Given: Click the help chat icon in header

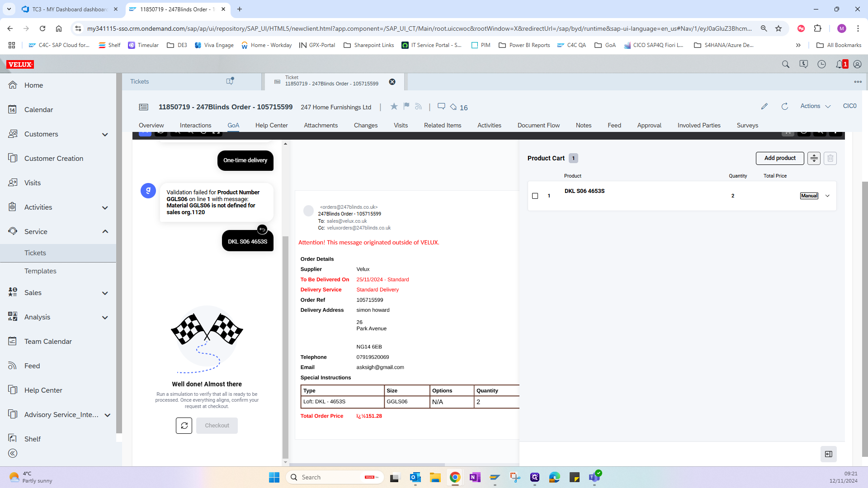Looking at the screenshot, I should [x=804, y=64].
